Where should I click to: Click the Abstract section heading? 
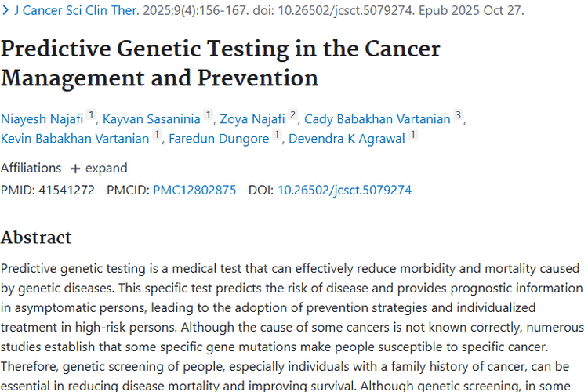(36, 238)
